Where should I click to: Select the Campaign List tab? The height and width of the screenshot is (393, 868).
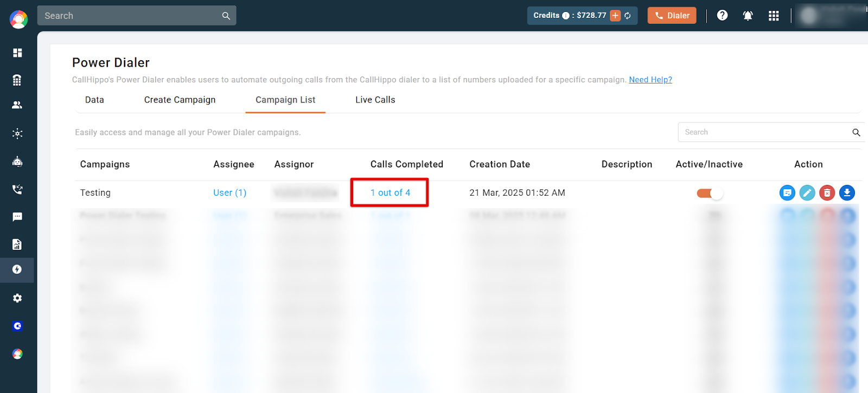285,100
